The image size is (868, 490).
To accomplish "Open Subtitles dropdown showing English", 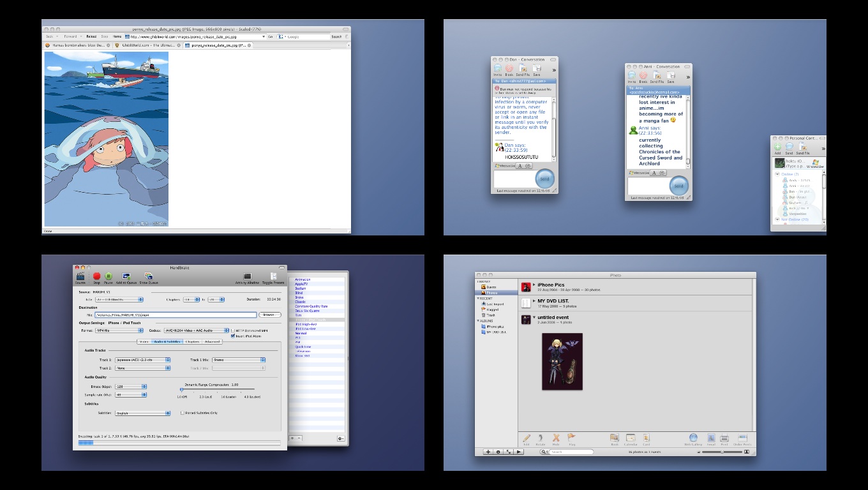I will [x=143, y=413].
